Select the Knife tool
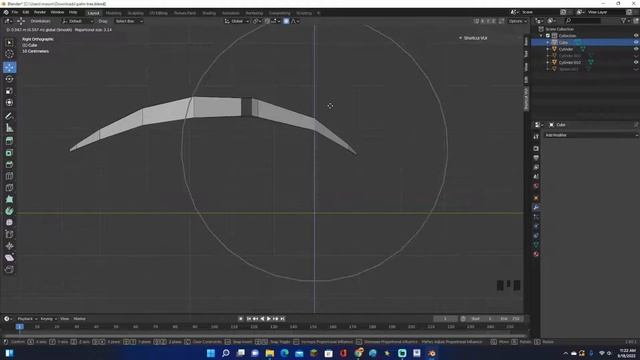The image size is (640, 360). pyautogui.click(x=9, y=188)
